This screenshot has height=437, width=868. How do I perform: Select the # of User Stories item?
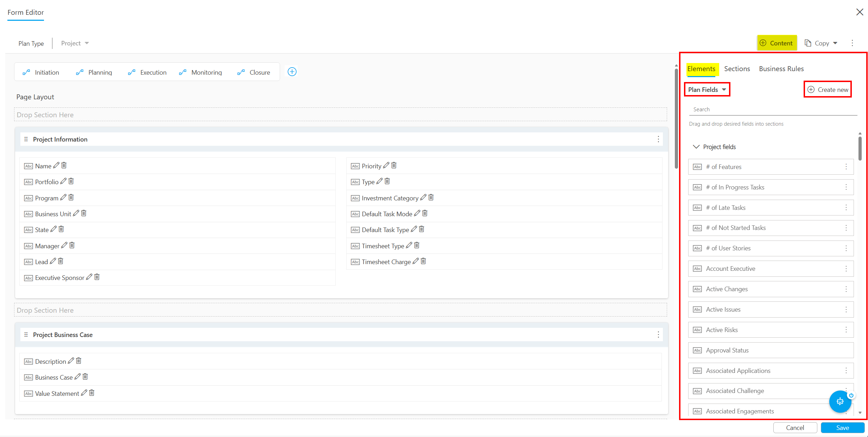[x=771, y=248]
